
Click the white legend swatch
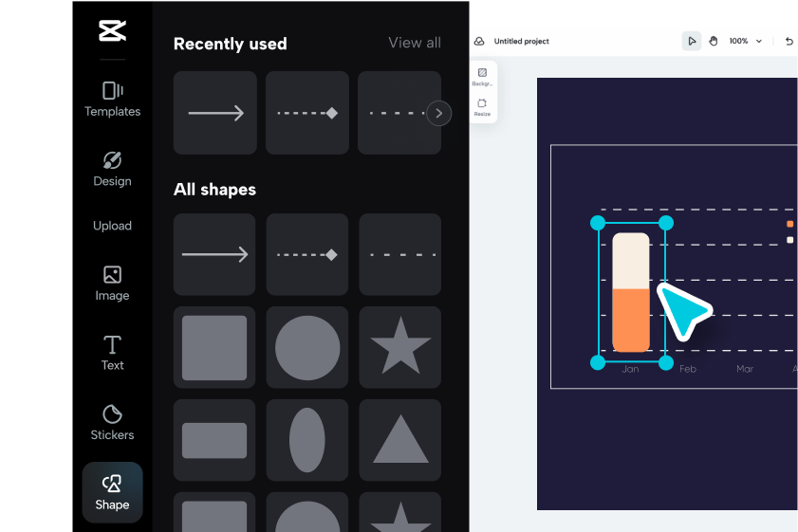pyautogui.click(x=789, y=240)
